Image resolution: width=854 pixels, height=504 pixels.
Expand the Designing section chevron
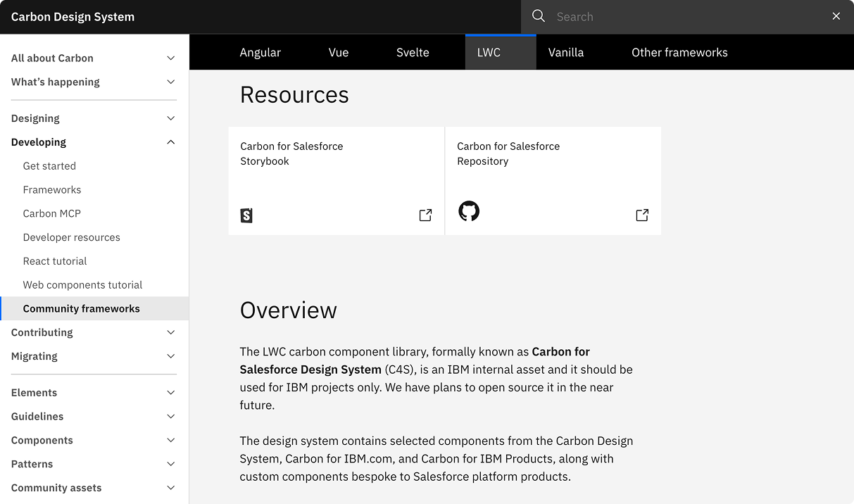tap(170, 118)
